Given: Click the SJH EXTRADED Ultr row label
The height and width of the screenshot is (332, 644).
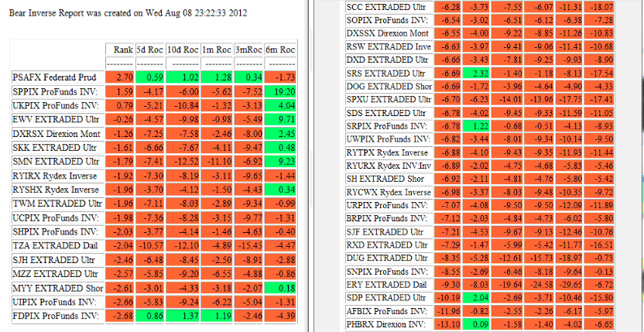Looking at the screenshot, I should (x=57, y=260).
